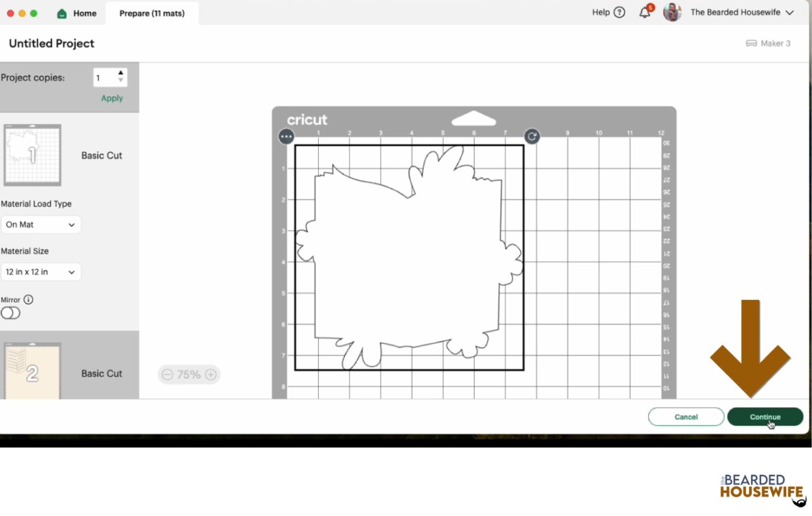Click the Help question mark icon
The image size is (812, 516).
[x=620, y=12]
